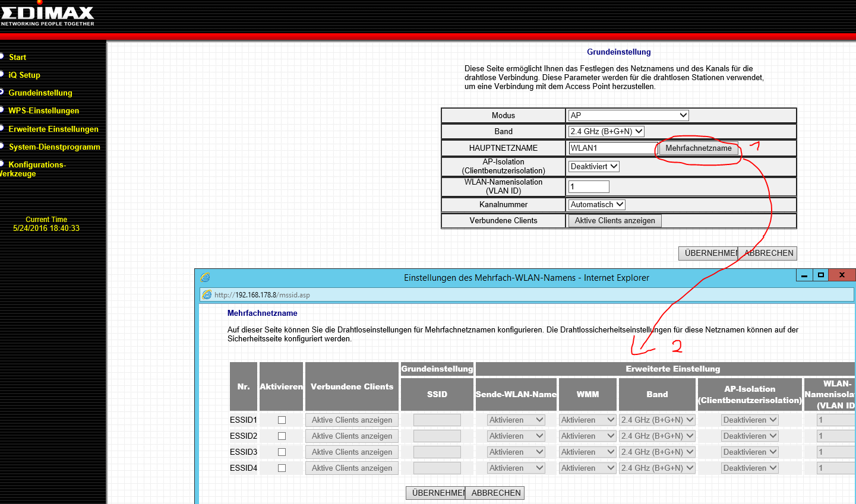Screen dimensions: 856x504
Task: Click the WLAN-Namenisolation VLAN ID field
Action: pos(589,186)
